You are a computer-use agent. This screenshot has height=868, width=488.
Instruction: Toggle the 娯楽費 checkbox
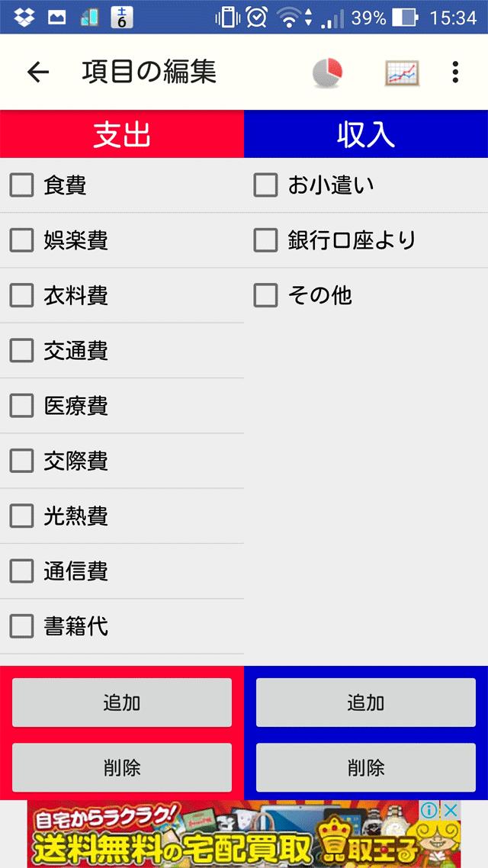[21, 240]
